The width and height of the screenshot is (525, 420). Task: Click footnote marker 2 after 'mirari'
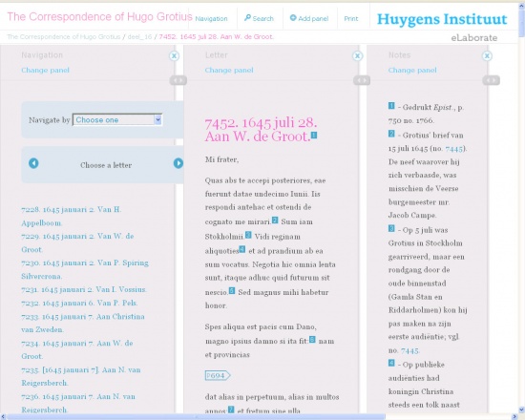[275, 220]
